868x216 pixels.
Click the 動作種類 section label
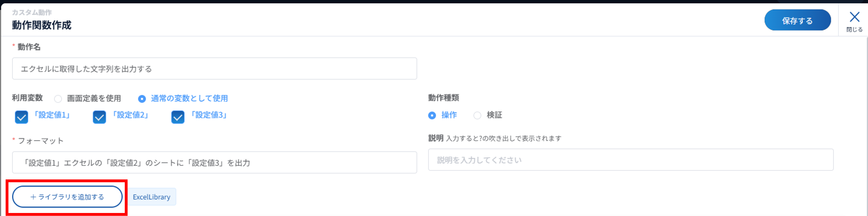tap(443, 98)
